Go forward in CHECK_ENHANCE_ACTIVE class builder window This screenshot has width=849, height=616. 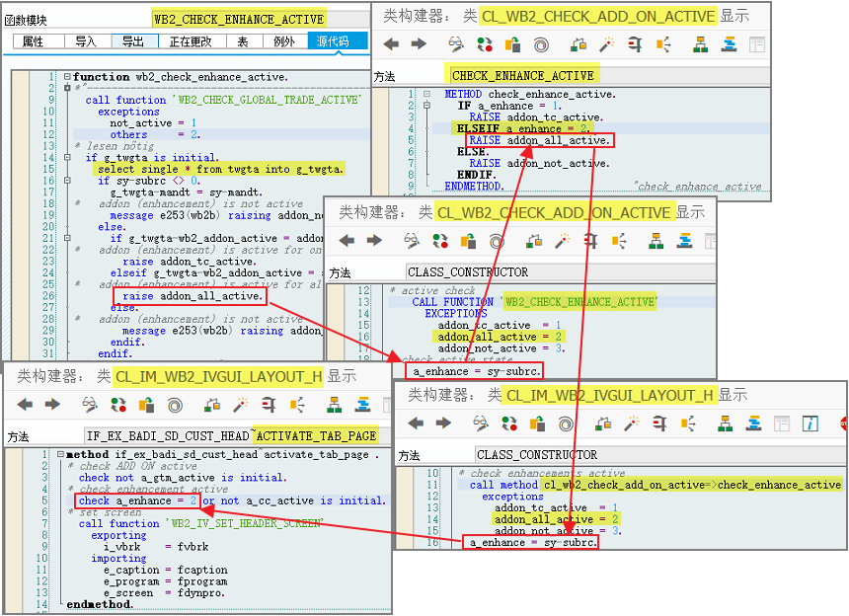[419, 43]
